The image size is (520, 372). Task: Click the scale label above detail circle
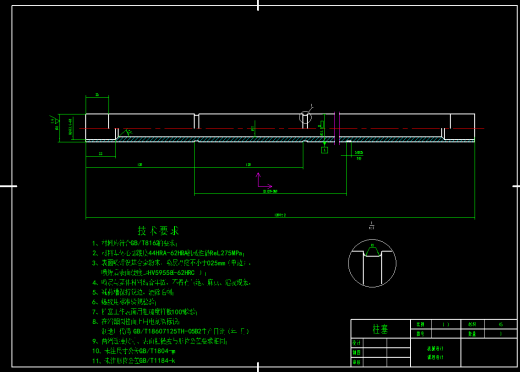pos(372,226)
